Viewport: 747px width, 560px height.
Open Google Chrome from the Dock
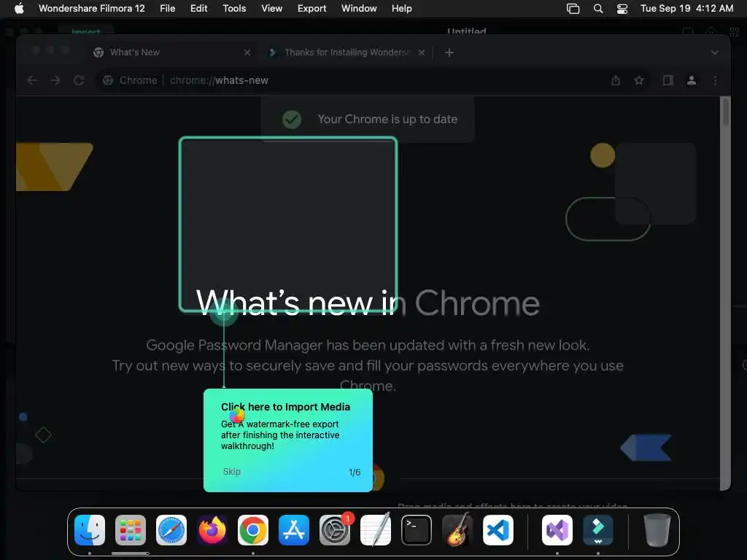pyautogui.click(x=253, y=529)
